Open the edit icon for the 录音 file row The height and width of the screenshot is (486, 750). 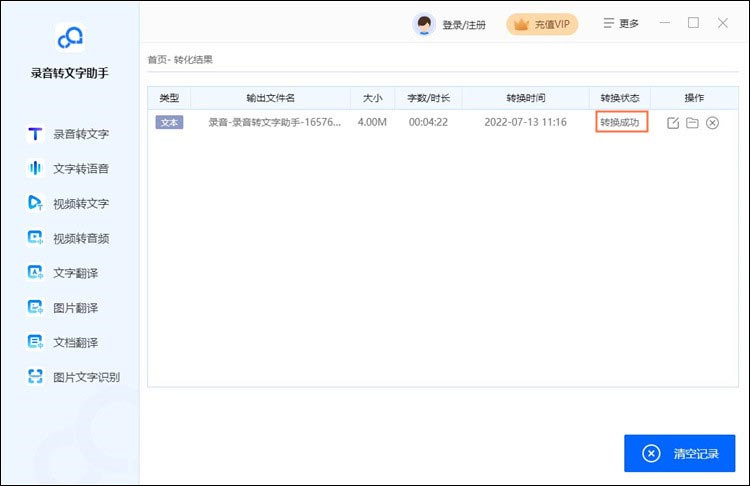(x=673, y=123)
